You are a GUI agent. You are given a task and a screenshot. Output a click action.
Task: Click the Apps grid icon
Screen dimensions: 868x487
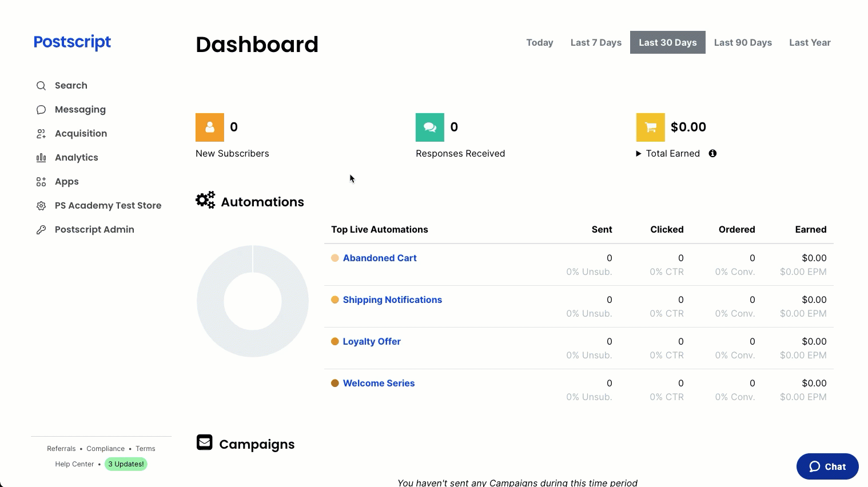(41, 181)
